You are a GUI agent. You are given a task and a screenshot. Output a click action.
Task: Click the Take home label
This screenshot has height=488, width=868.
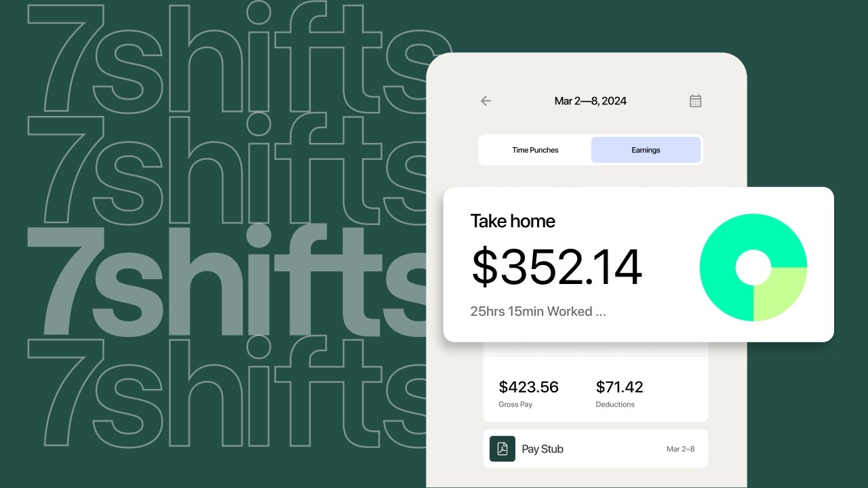point(513,221)
